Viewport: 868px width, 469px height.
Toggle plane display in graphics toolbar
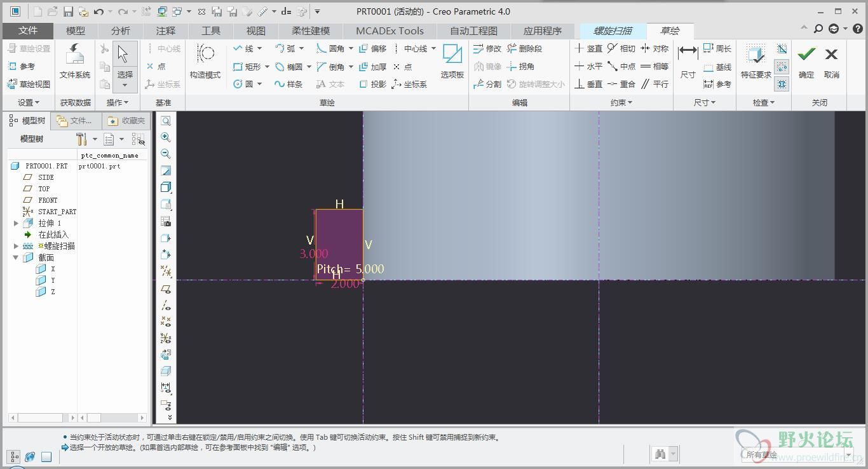(x=166, y=289)
